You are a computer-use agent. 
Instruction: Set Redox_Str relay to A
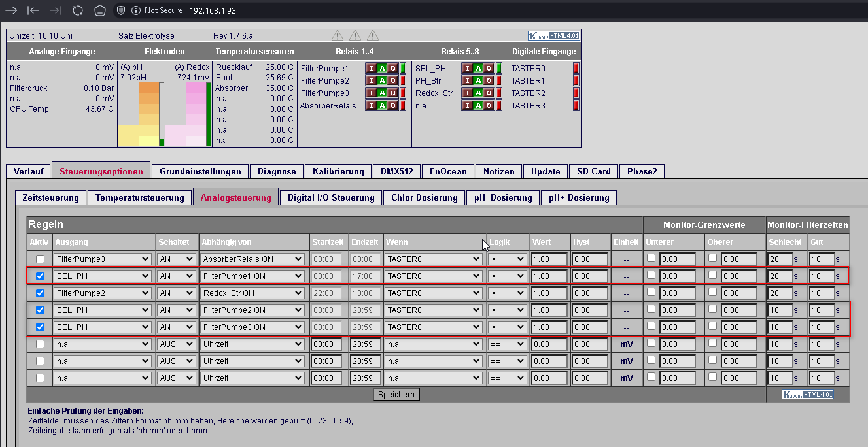coord(478,93)
